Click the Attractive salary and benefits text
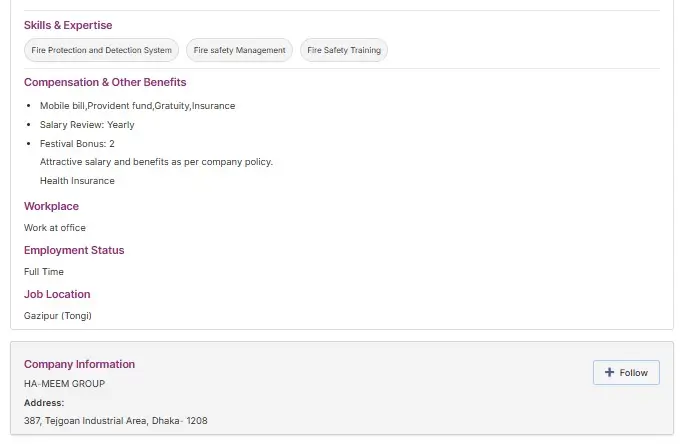 156,162
